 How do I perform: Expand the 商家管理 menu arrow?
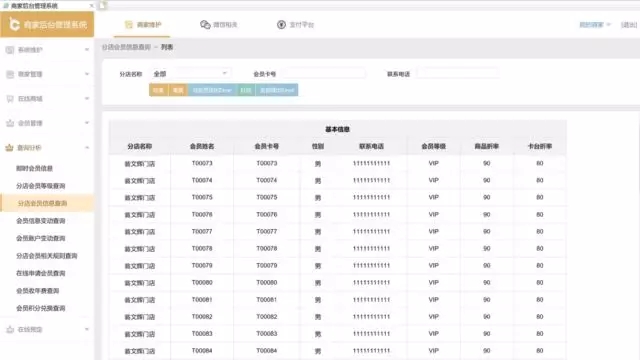(87, 74)
